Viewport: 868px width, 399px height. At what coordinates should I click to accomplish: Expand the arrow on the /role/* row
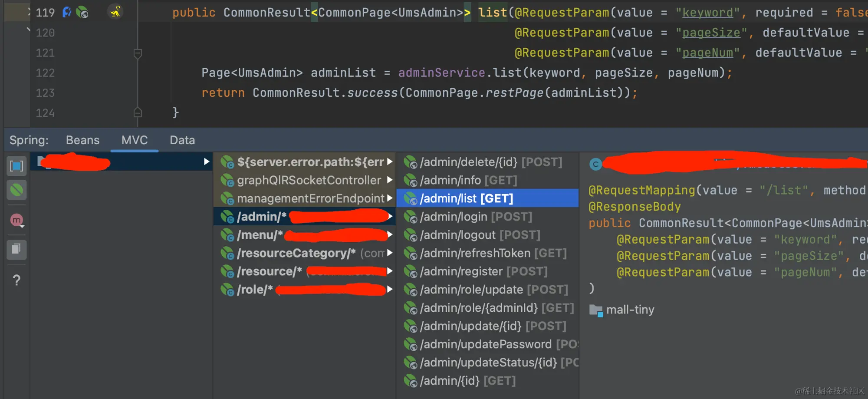(390, 289)
